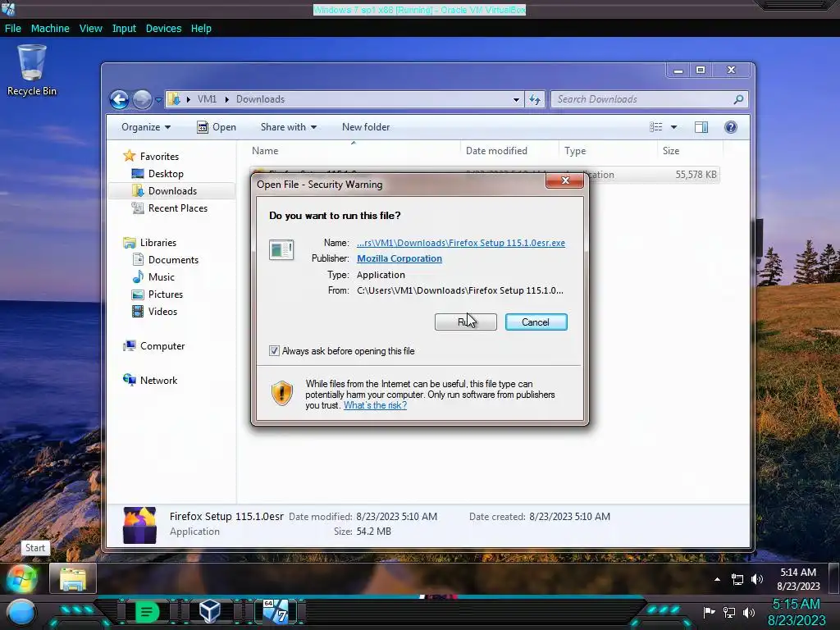Open Windows Explorer from guest taskbar

click(x=73, y=579)
